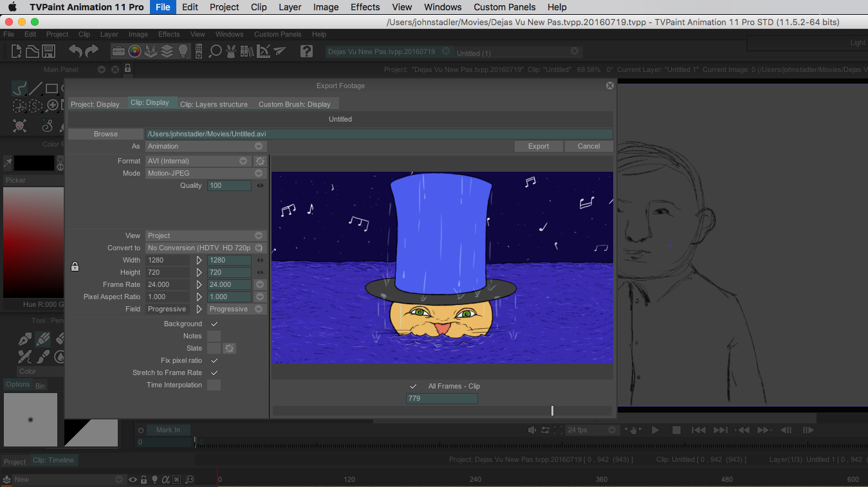Click the red color picker gradient
868x487 pixels.
33,242
